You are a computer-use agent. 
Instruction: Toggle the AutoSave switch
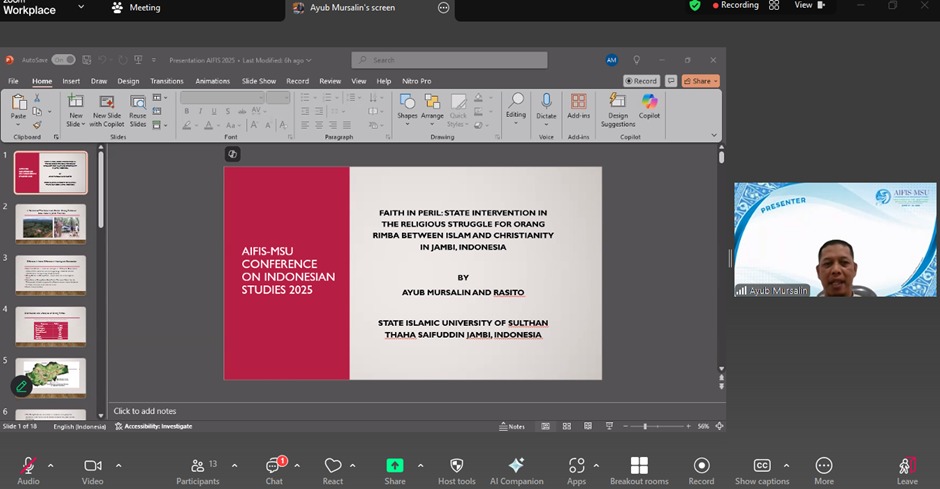pos(63,60)
